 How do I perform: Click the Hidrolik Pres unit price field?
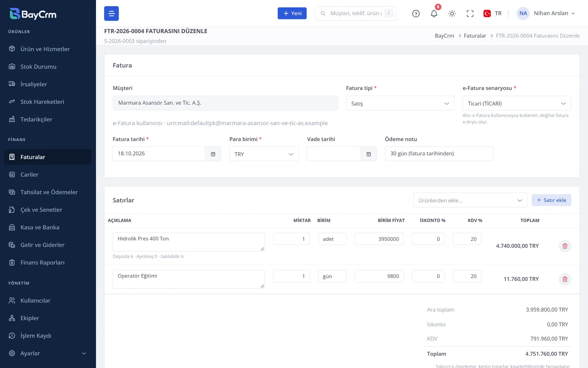(379, 239)
